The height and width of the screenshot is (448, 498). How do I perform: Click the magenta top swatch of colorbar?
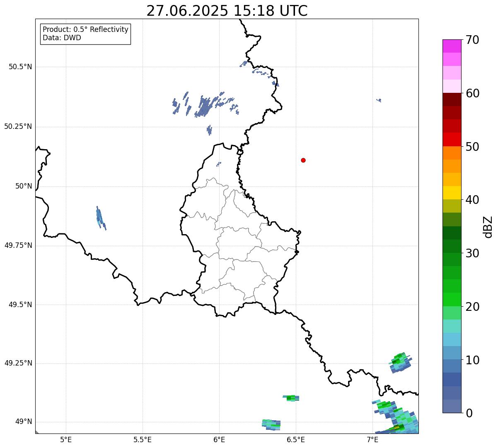pos(452,46)
